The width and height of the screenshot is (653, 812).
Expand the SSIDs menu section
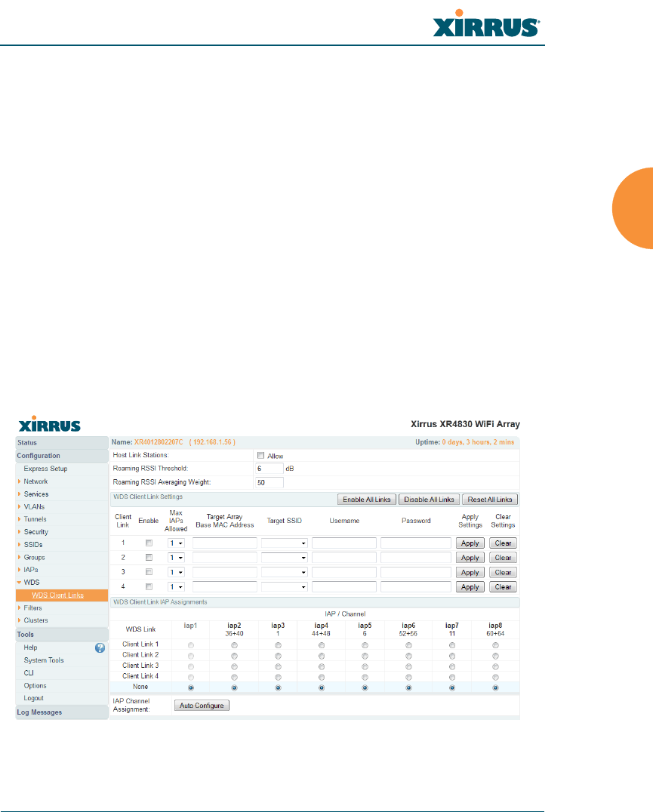click(33, 545)
